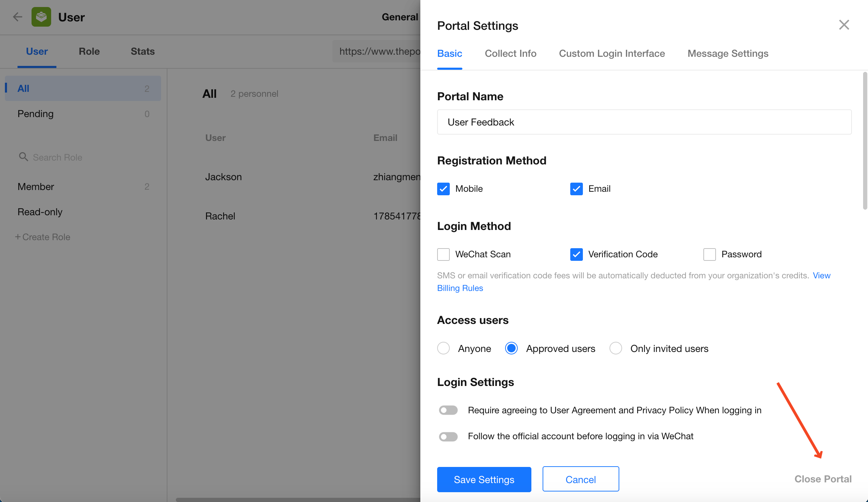Open the Role tab

point(89,51)
